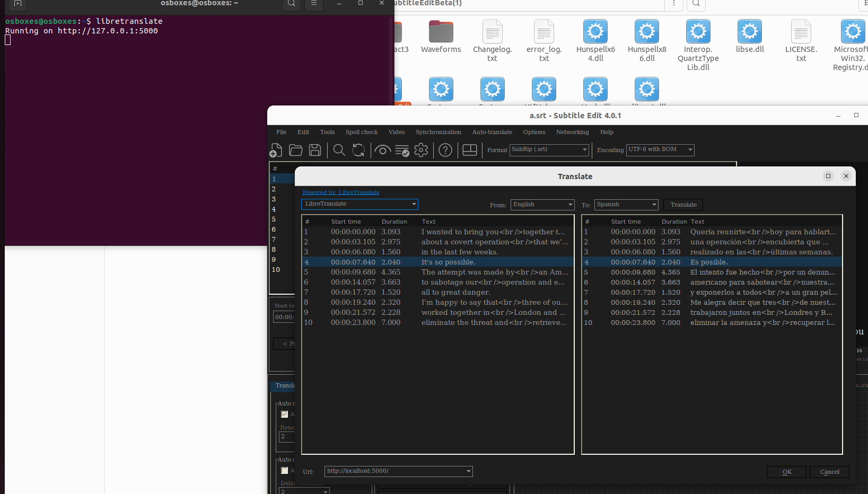This screenshot has height=494, width=868.
Task: Open Help using the question mark icon
Action: point(445,150)
